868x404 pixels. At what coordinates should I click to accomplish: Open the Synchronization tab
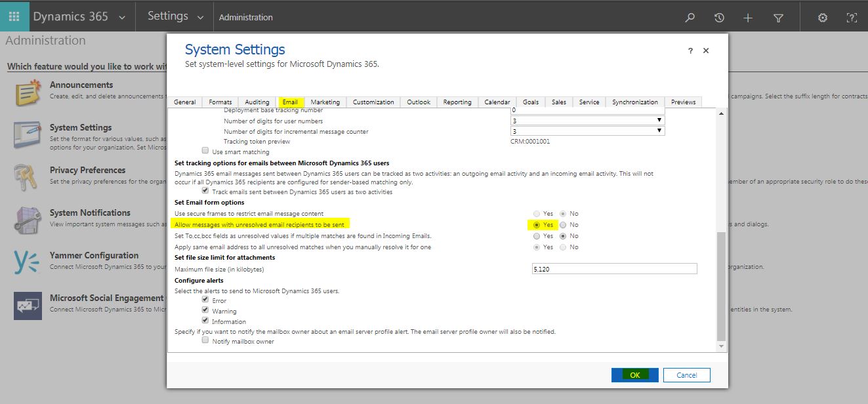635,102
